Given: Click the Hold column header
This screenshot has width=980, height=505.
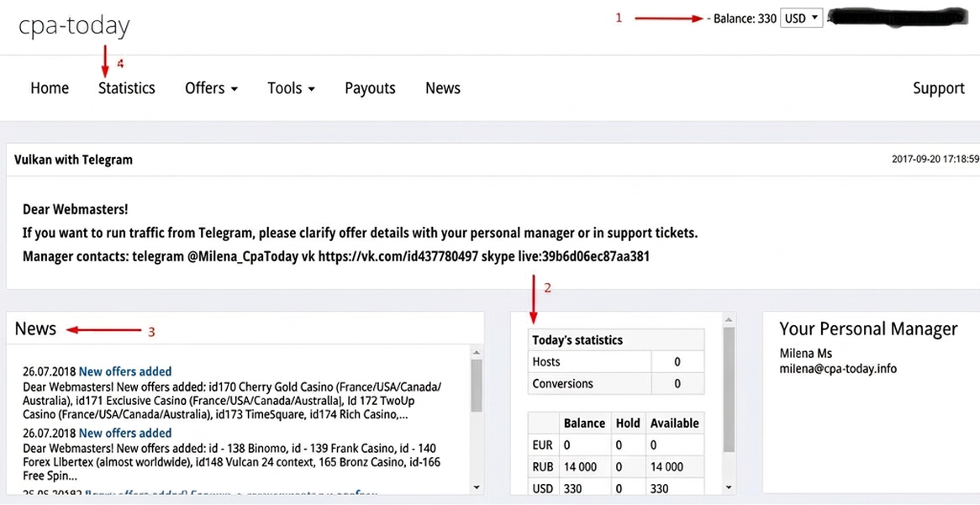Looking at the screenshot, I should coord(628,423).
